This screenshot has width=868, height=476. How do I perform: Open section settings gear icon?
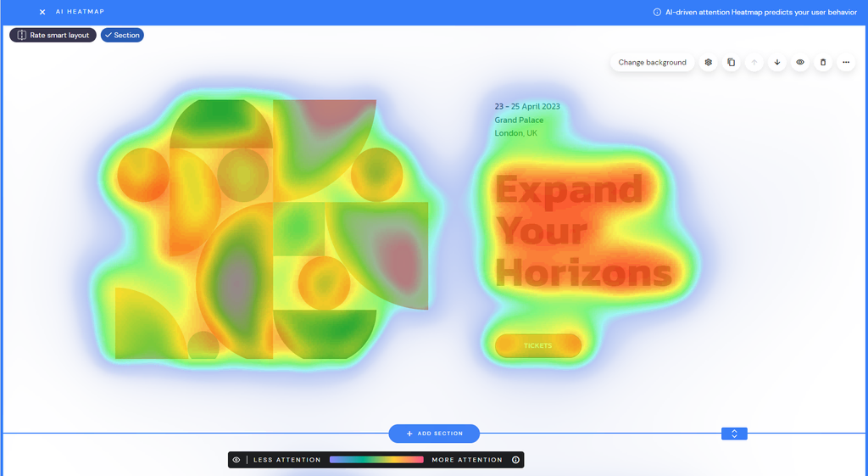[708, 62]
